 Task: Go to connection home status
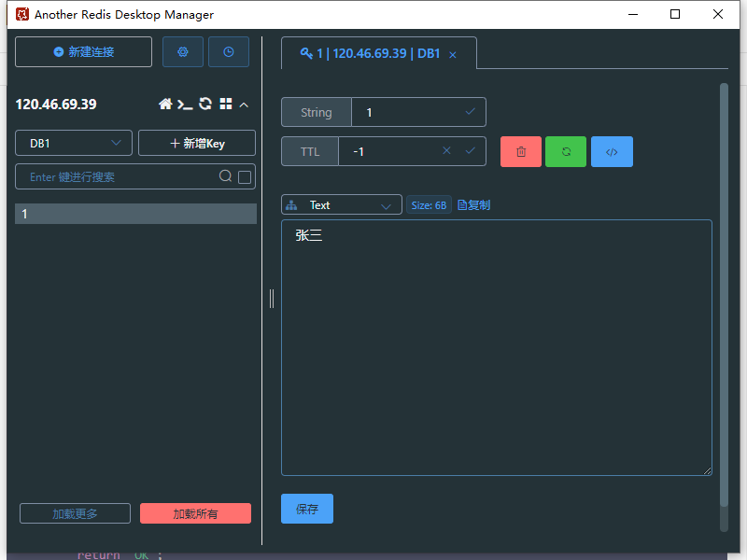pos(165,104)
